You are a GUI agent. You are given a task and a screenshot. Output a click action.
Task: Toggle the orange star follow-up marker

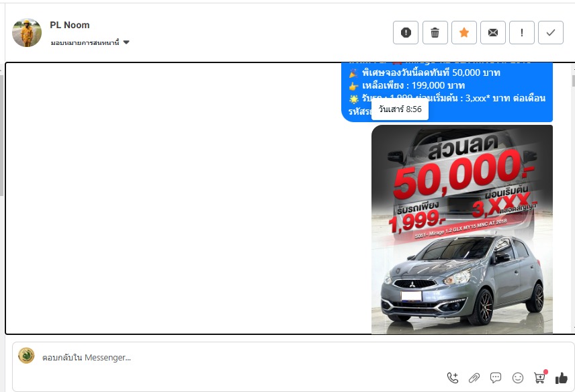click(x=463, y=32)
